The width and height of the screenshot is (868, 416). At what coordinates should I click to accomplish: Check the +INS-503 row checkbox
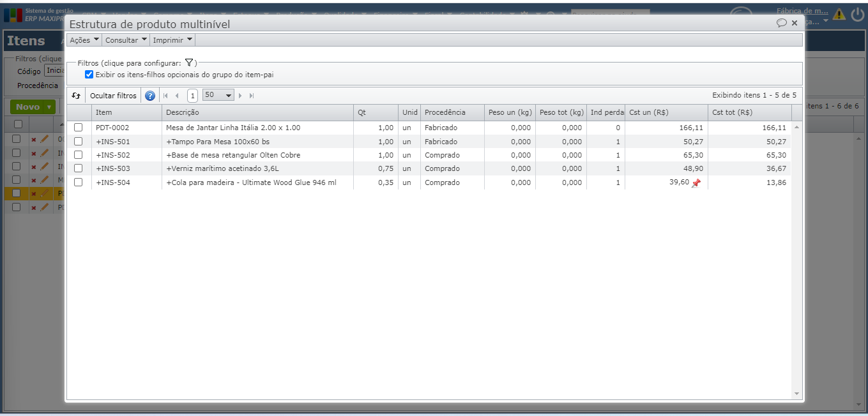coord(78,168)
